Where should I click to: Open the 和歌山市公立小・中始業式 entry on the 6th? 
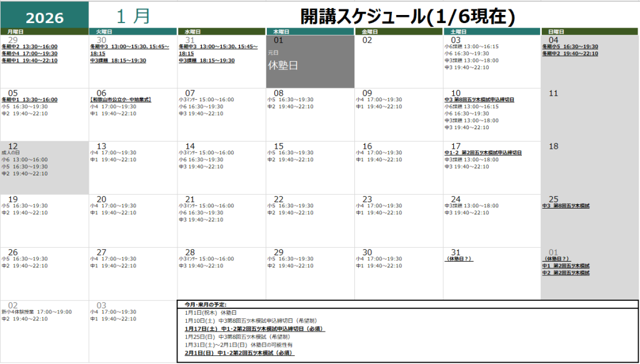121,100
